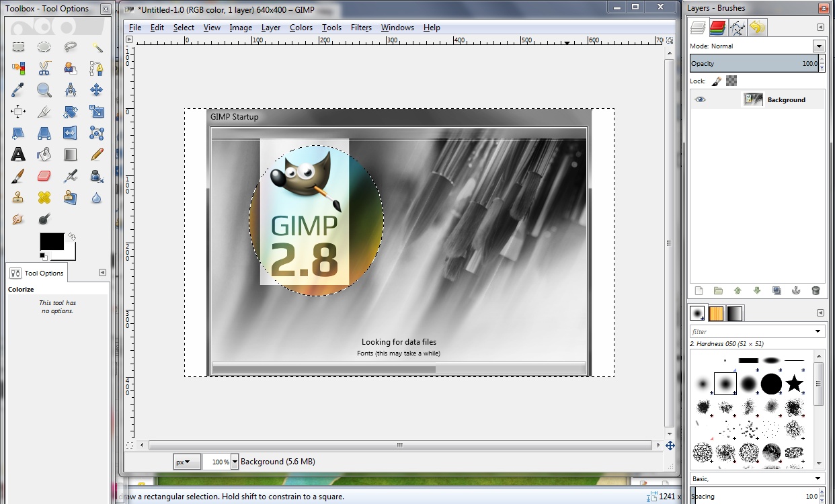Select the Free Select lasso tool
The height and width of the screenshot is (504, 835).
(x=71, y=47)
